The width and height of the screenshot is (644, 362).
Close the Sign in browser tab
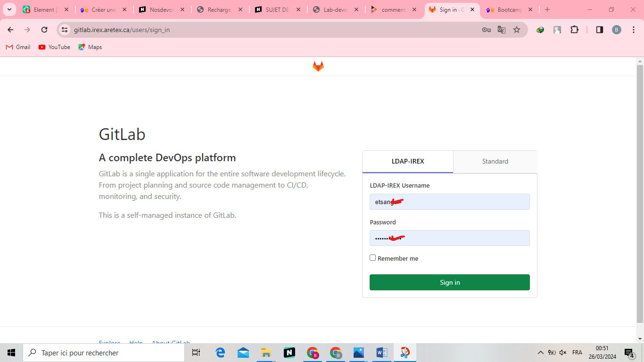(x=472, y=9)
